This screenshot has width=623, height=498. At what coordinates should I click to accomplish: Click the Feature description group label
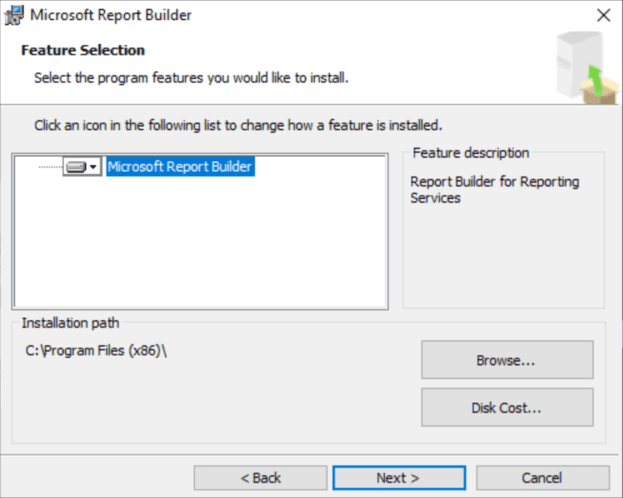[x=470, y=153]
